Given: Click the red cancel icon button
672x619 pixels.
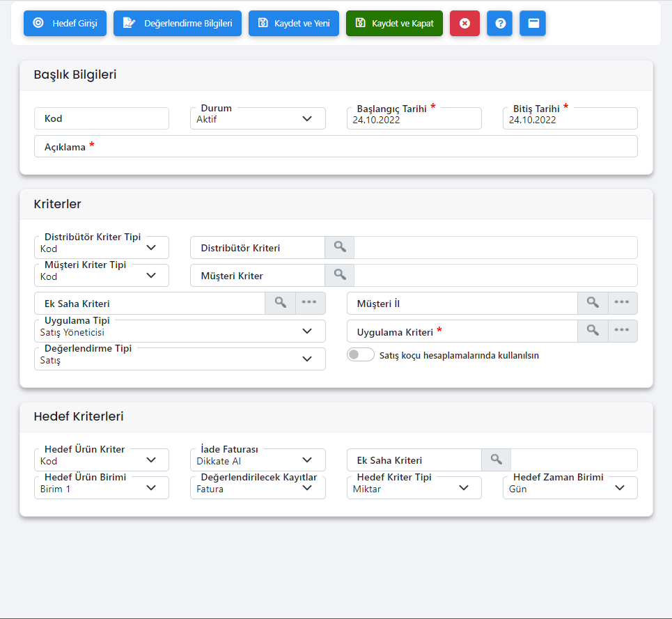Looking at the screenshot, I should tap(464, 23).
